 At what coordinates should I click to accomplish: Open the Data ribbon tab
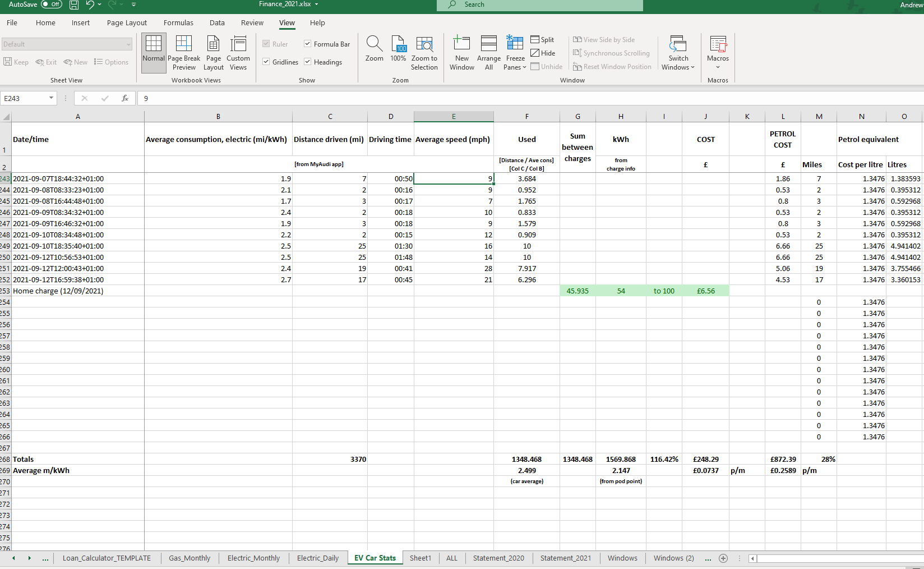tap(217, 23)
